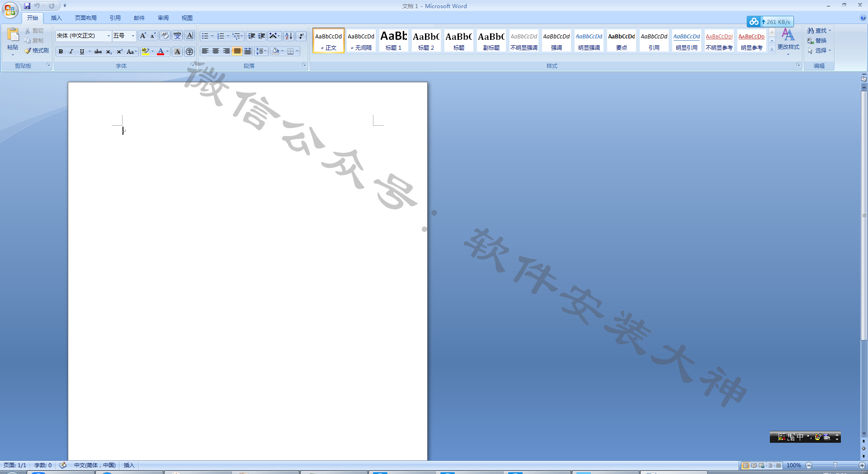
Task: Apply the 标题 1 heading style
Action: [x=394, y=40]
